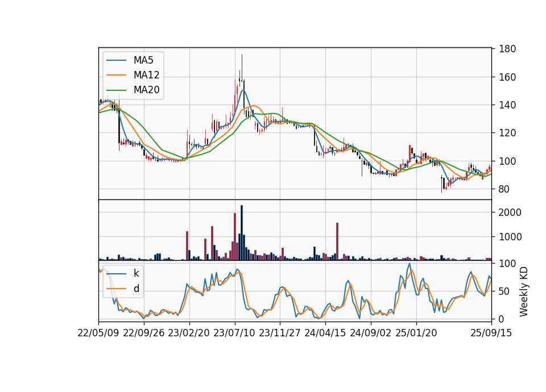
Task: Click the 25/01/20 date tick label
Action: coord(416,333)
